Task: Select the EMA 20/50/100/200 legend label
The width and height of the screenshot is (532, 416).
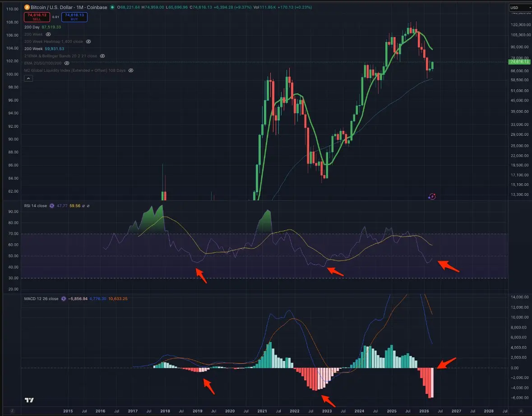Action: (x=43, y=63)
